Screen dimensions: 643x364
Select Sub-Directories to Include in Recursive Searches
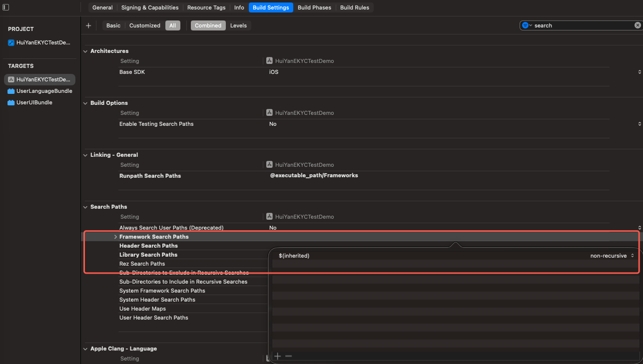(183, 282)
